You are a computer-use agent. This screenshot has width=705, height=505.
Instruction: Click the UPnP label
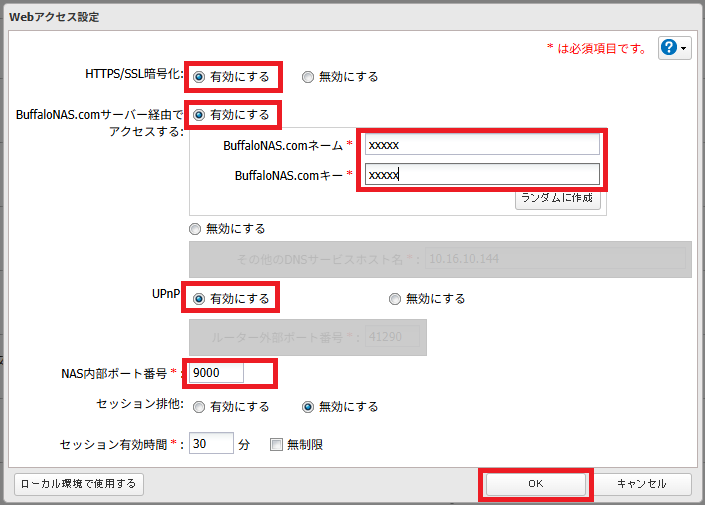[x=165, y=294]
